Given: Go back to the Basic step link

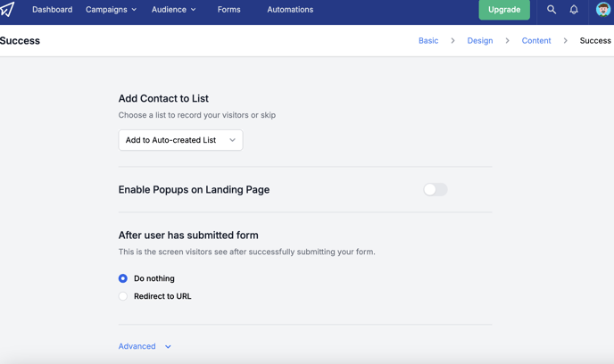Looking at the screenshot, I should (x=428, y=41).
